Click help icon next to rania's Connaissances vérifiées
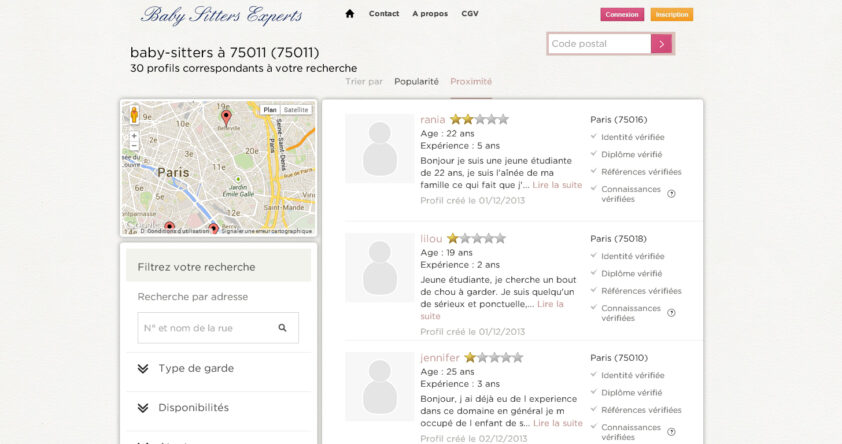This screenshot has width=842, height=444. (671, 194)
